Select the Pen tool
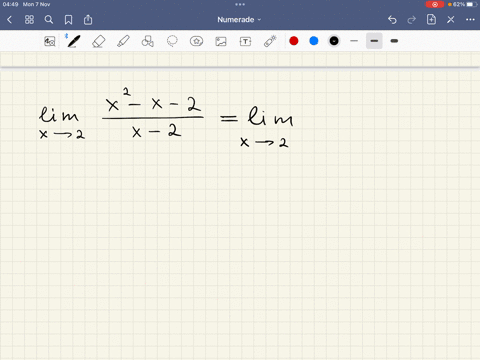 click(x=73, y=41)
